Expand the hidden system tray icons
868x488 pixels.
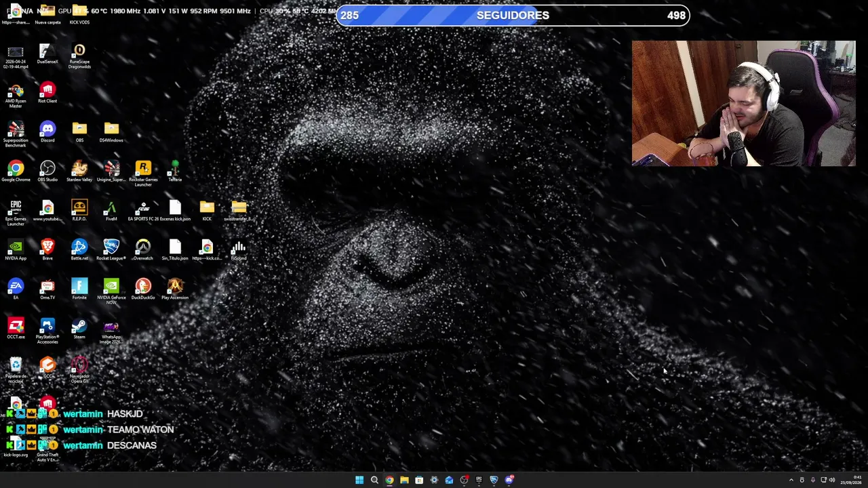tap(791, 480)
